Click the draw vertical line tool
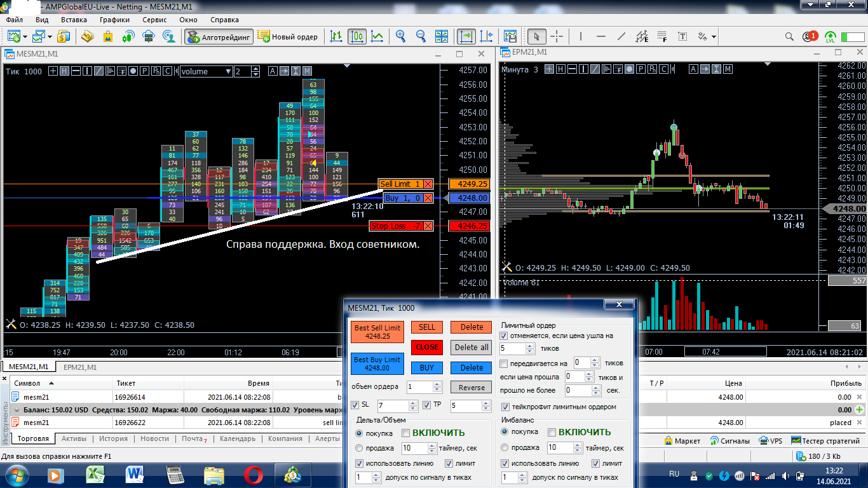Image resolution: width=868 pixels, height=488 pixels. click(581, 37)
